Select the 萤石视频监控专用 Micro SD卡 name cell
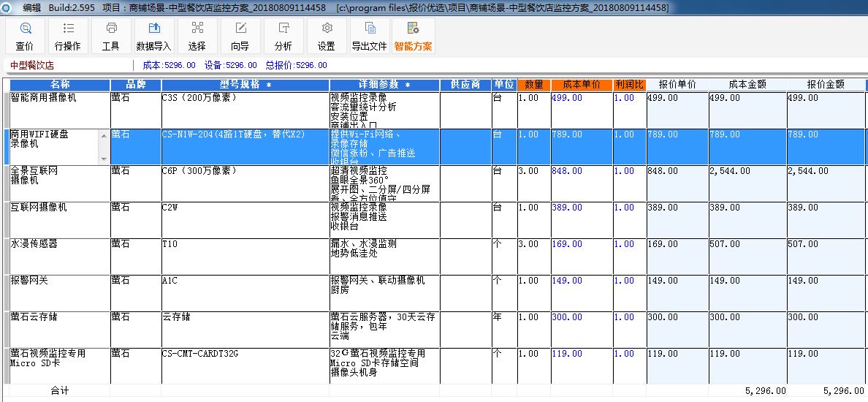 60,366
